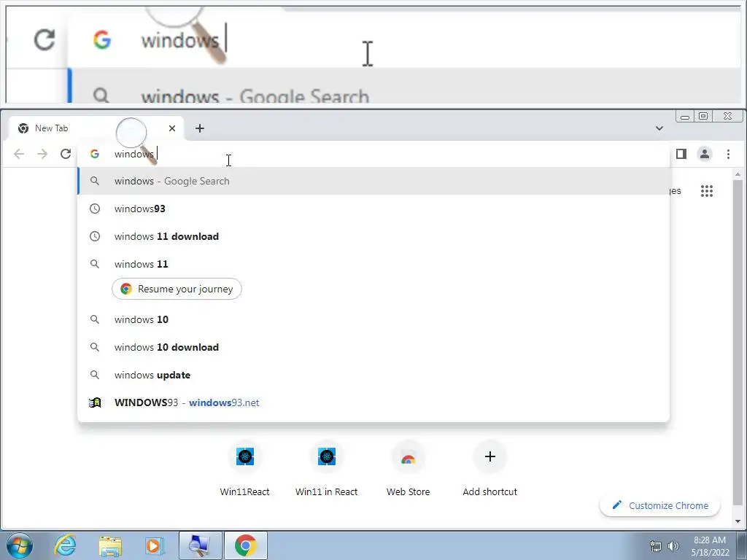Open Chrome's three-dot menu
The image size is (747, 560).
(x=728, y=154)
